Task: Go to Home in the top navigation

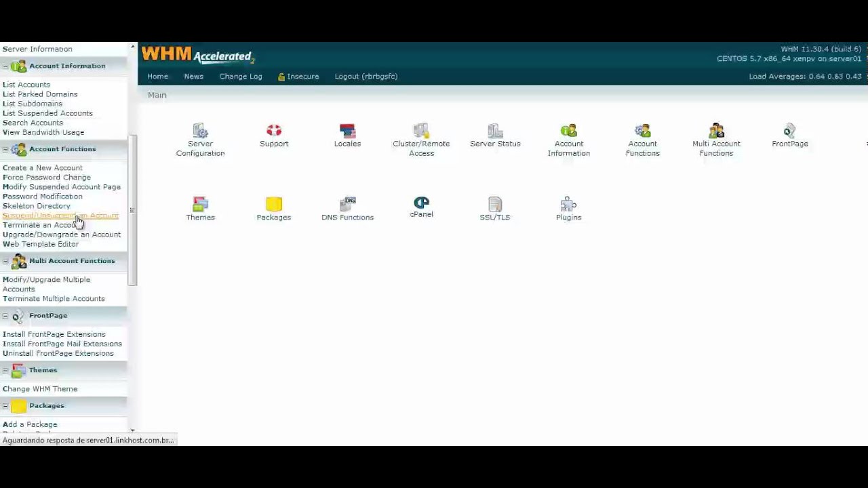Action: click(157, 77)
